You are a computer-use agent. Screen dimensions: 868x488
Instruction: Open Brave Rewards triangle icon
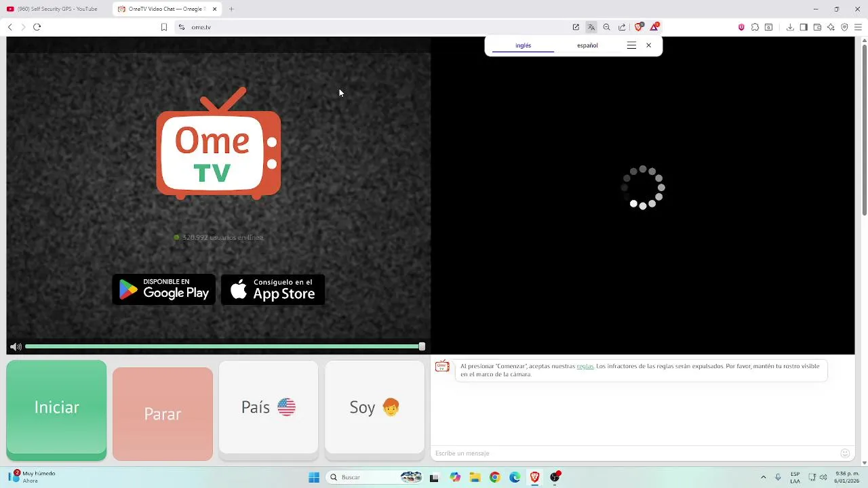pos(654,27)
